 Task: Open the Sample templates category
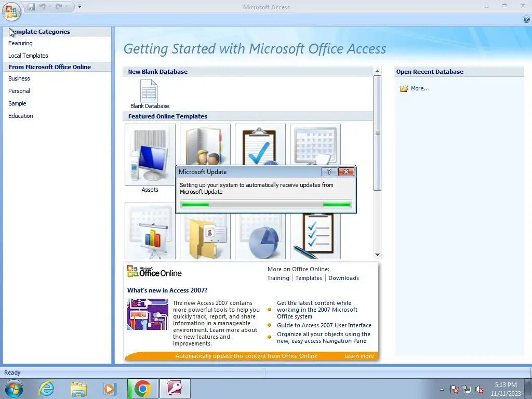(17, 103)
